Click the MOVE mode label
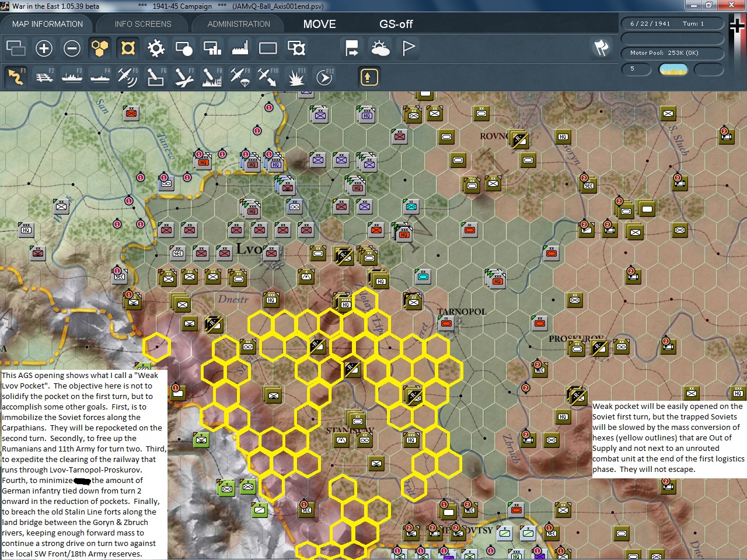 click(320, 24)
